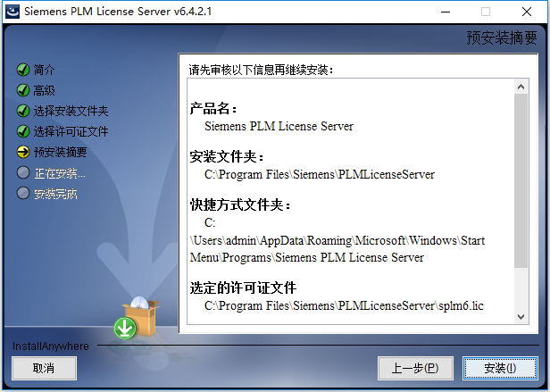The height and width of the screenshot is (392, 550).
Task: Click the 安装(I) button to begin installation
Action: pyautogui.click(x=500, y=368)
